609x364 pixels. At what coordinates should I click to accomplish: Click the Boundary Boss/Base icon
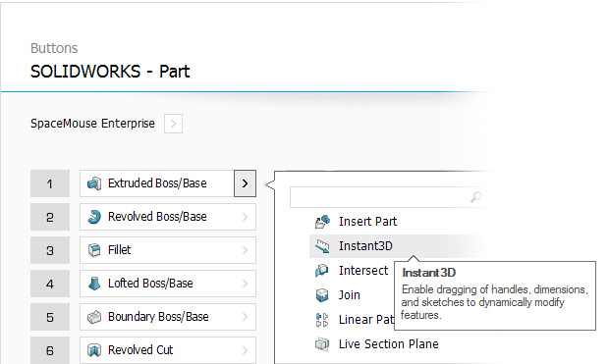click(94, 317)
